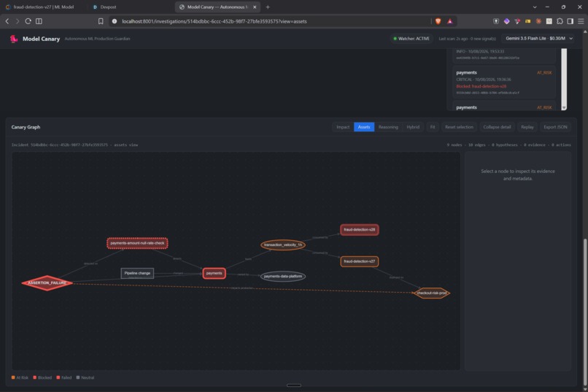Click the Last scan status text

click(x=467, y=39)
